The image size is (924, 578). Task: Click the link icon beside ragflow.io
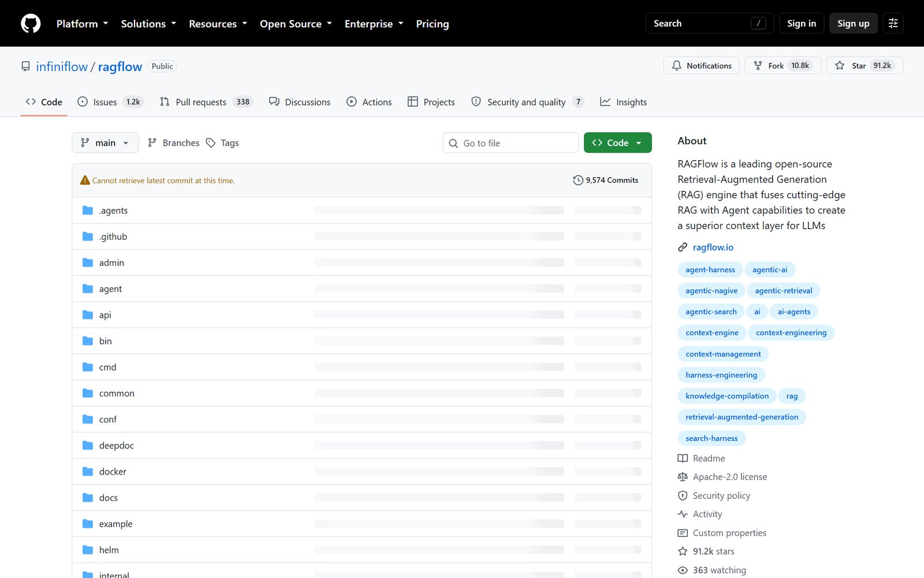point(683,247)
